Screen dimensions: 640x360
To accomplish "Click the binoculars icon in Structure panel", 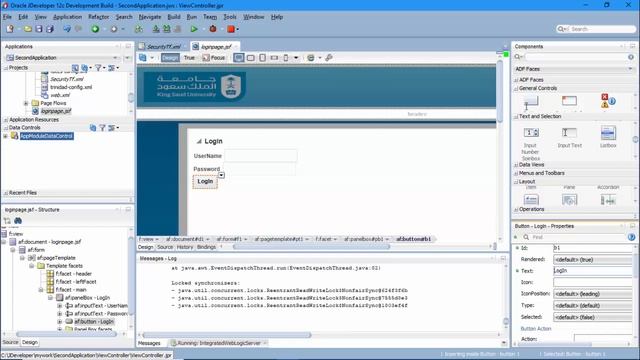I will click(x=18, y=221).
